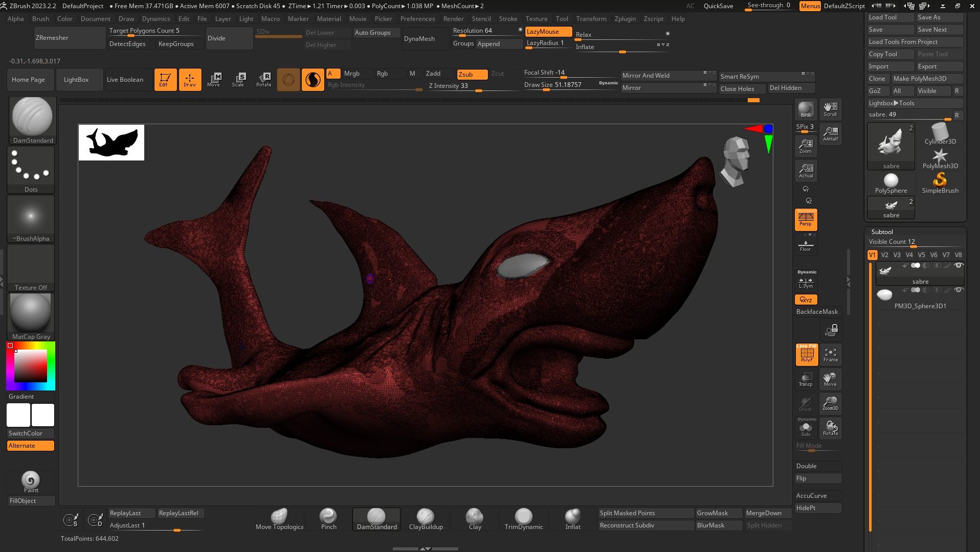Select the Move gizmo tool
The height and width of the screenshot is (552, 980).
[x=214, y=79]
